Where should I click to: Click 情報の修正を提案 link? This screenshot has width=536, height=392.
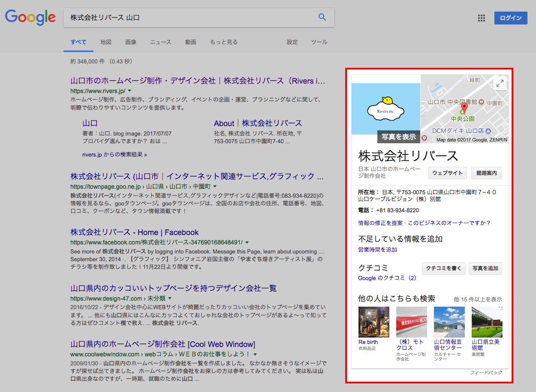pyautogui.click(x=380, y=223)
